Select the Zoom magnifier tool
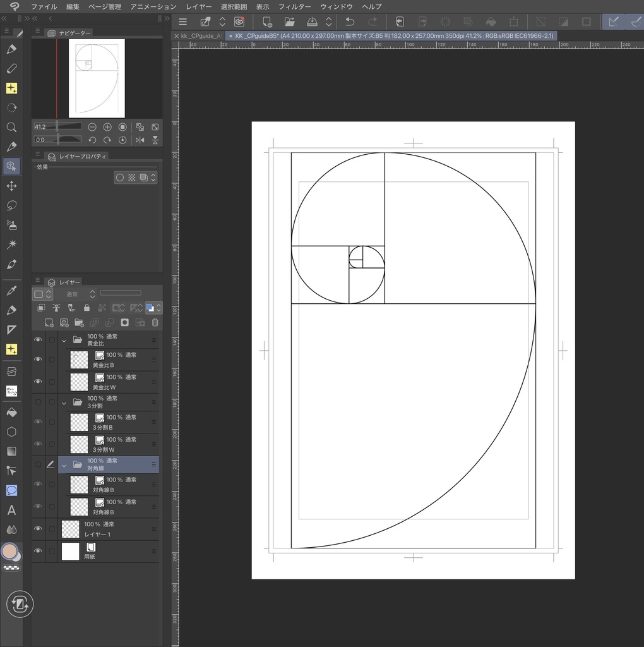Image resolution: width=644 pixels, height=647 pixels. [x=11, y=127]
